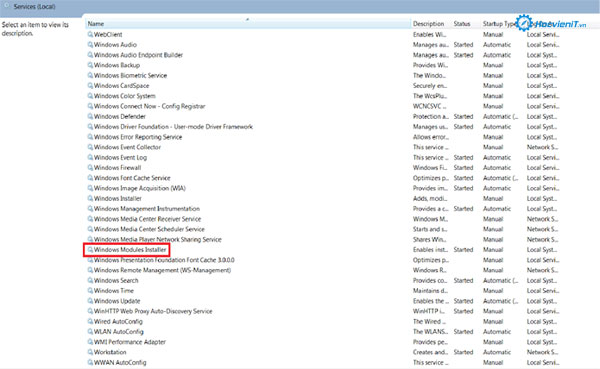Select the Windows Event Collector service

coord(127,147)
